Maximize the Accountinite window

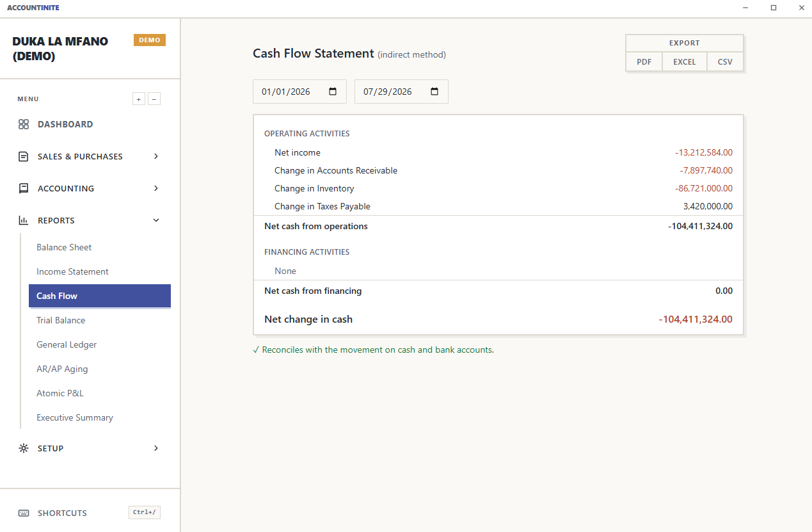click(774, 8)
